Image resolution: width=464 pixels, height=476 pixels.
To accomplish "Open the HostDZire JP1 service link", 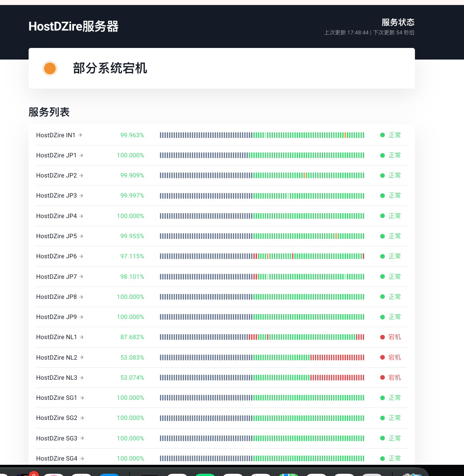I will tap(59, 155).
